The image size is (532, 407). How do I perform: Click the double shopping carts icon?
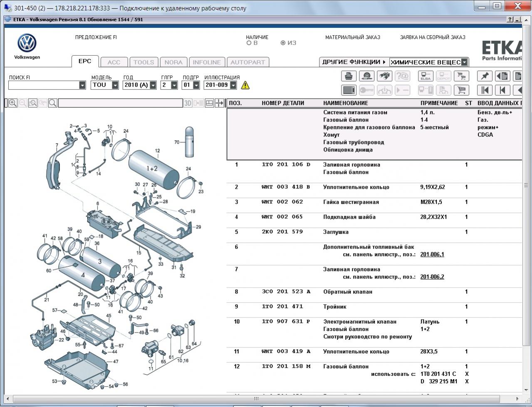pyautogui.click(x=461, y=76)
